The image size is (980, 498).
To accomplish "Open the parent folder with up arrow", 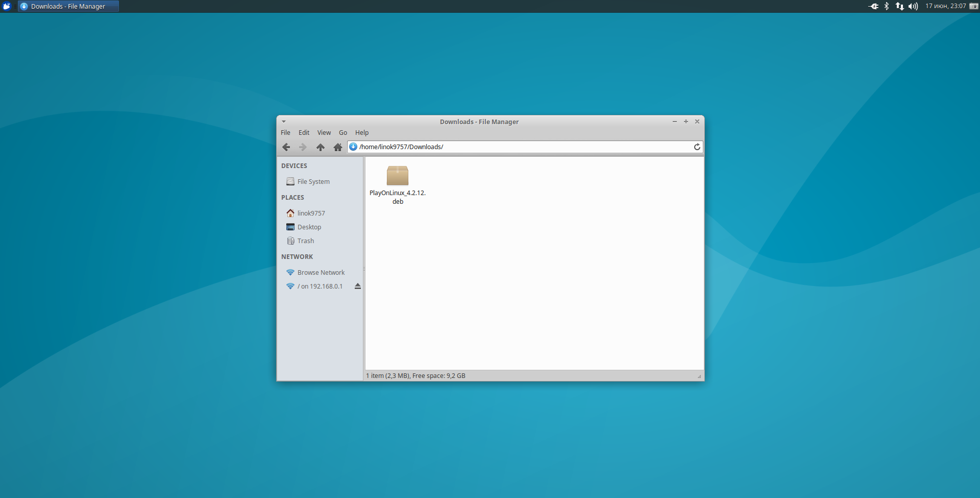I will (x=321, y=147).
